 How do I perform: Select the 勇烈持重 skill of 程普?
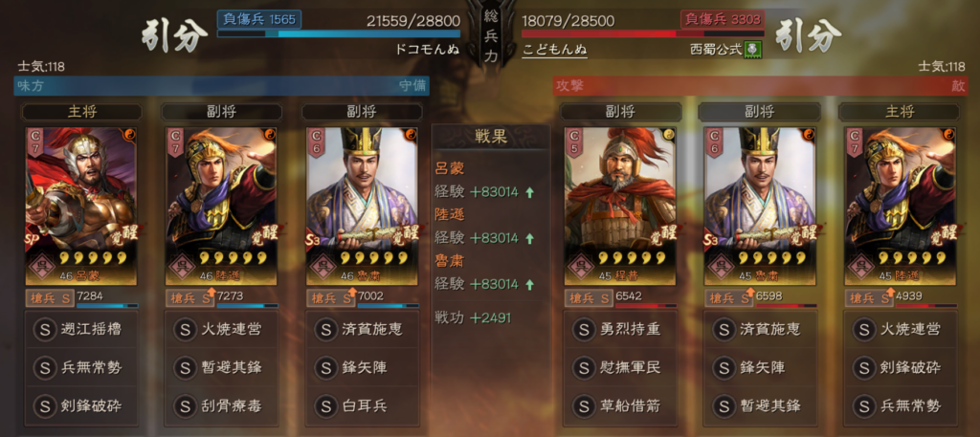[622, 329]
